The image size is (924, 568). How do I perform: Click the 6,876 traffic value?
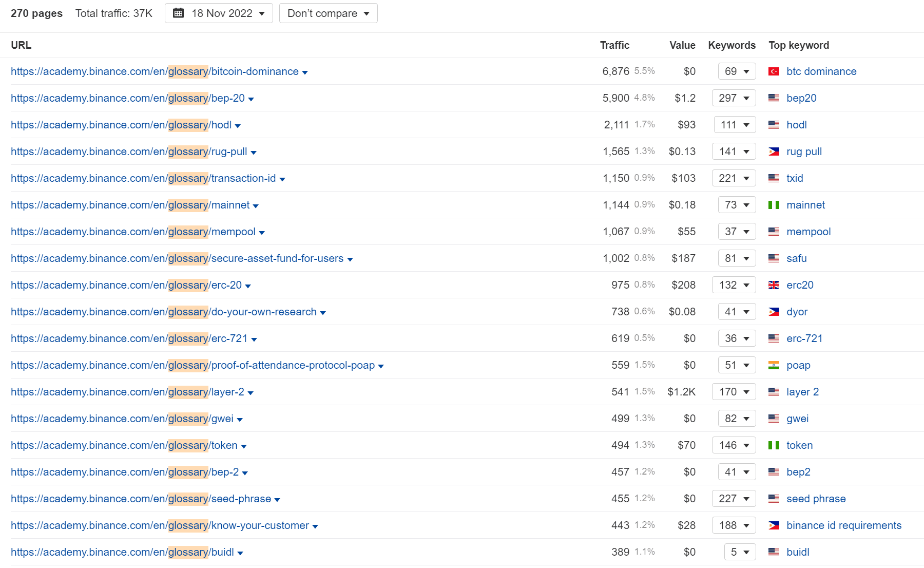[x=615, y=71]
